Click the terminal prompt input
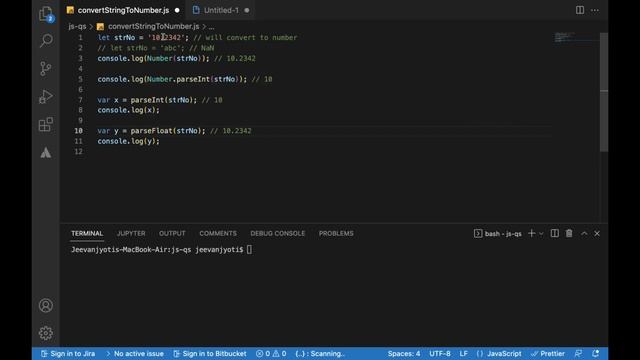Image resolution: width=640 pixels, height=360 pixels. point(249,250)
